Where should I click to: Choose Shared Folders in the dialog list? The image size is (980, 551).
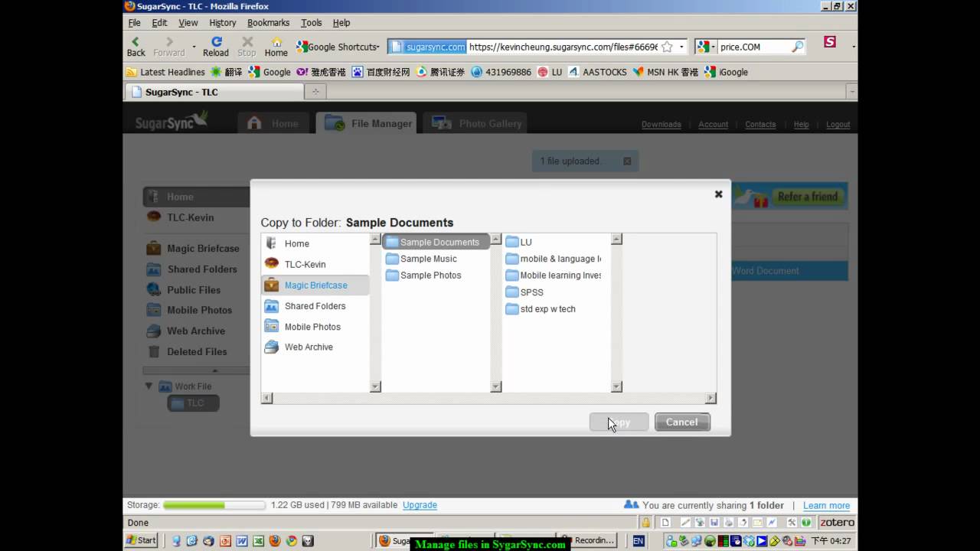pos(315,305)
